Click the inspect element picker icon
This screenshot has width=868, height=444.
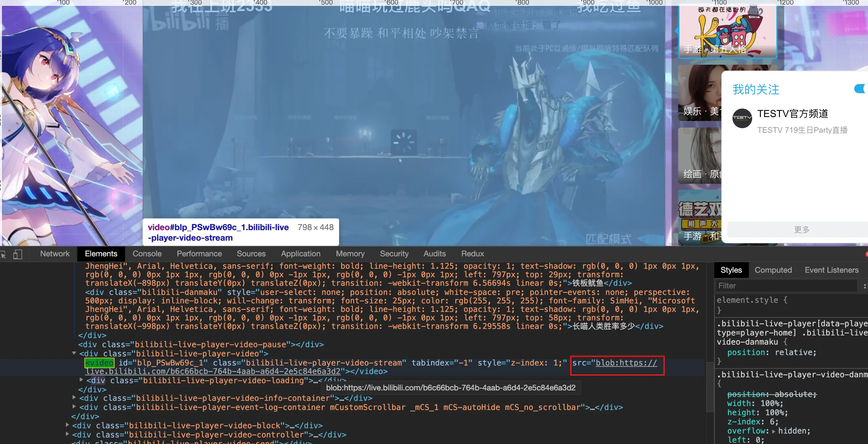coord(3,254)
